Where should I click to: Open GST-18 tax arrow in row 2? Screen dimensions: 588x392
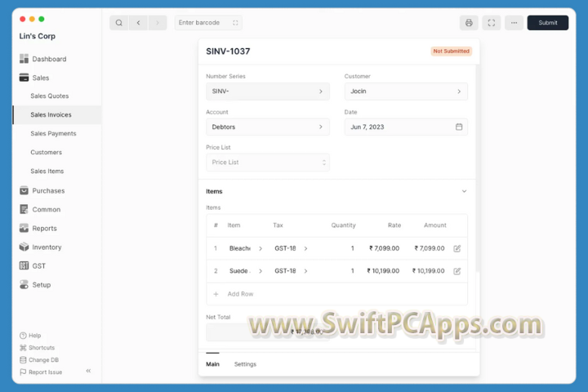305,271
